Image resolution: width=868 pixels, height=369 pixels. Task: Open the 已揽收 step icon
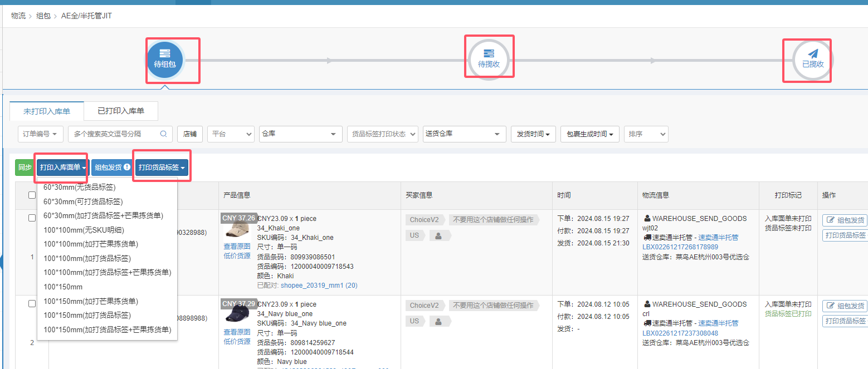click(x=813, y=60)
